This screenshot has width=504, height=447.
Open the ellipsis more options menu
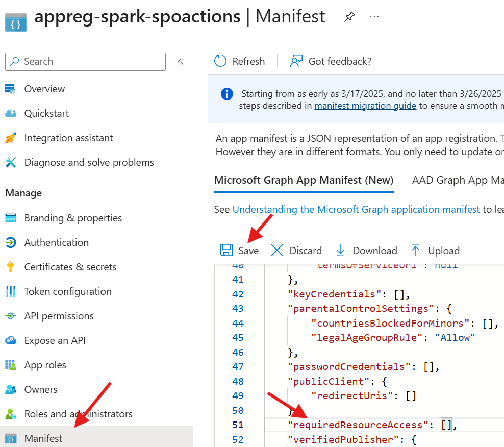(374, 17)
